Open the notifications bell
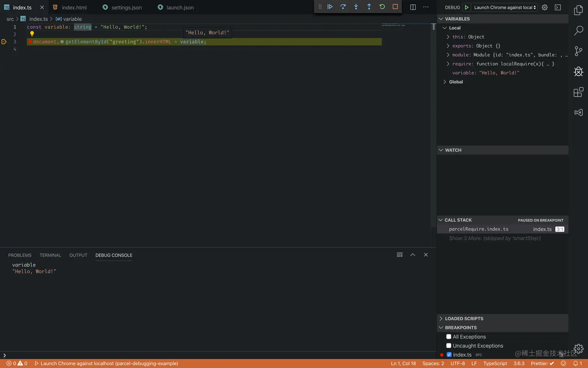The image size is (588, 368). 577,363
